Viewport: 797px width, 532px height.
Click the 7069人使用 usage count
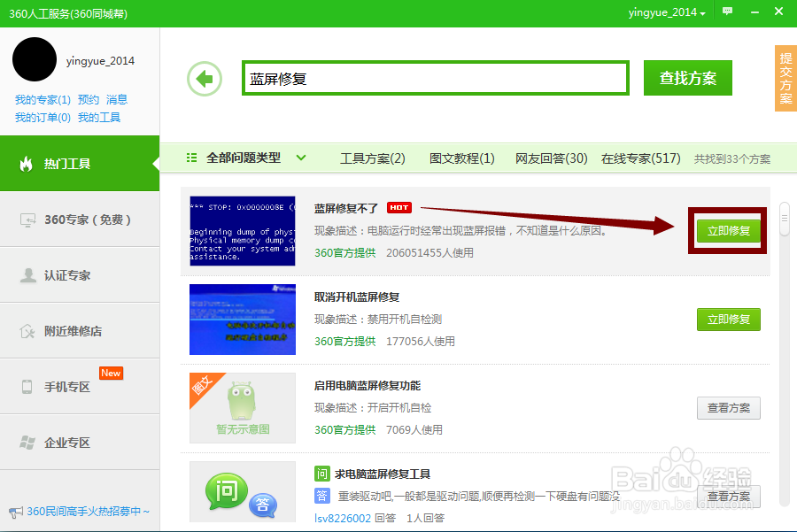[414, 430]
